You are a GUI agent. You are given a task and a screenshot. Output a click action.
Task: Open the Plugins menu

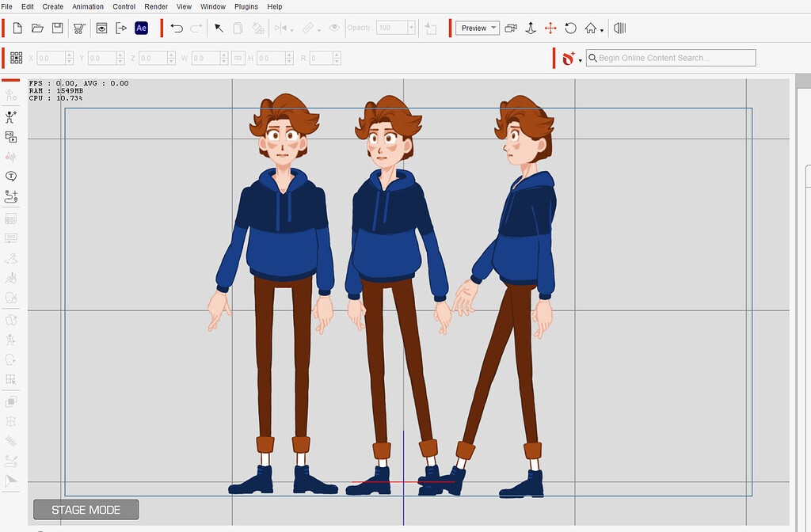(246, 6)
